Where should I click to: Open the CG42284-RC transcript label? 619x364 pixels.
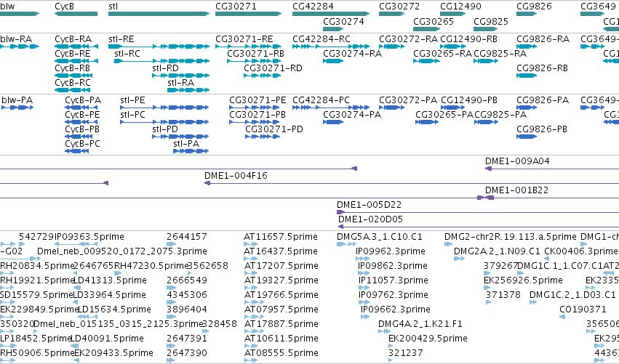pyautogui.click(x=322, y=39)
